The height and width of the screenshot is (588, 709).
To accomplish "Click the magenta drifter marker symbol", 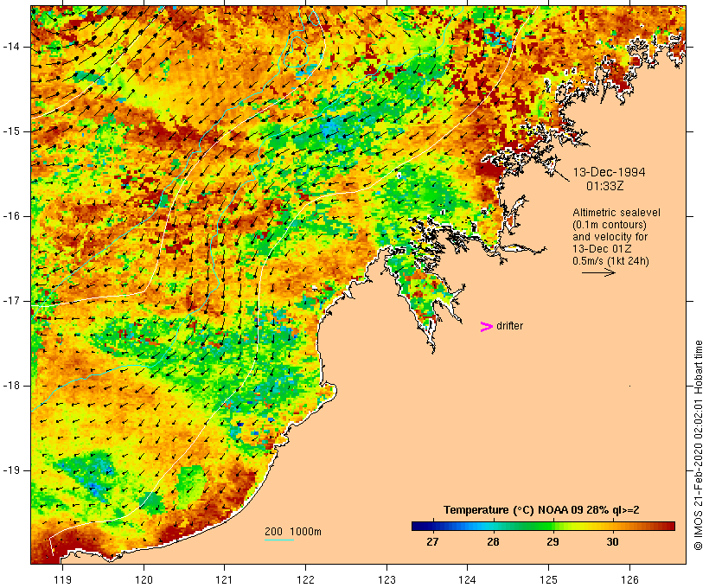I will pos(487,327).
